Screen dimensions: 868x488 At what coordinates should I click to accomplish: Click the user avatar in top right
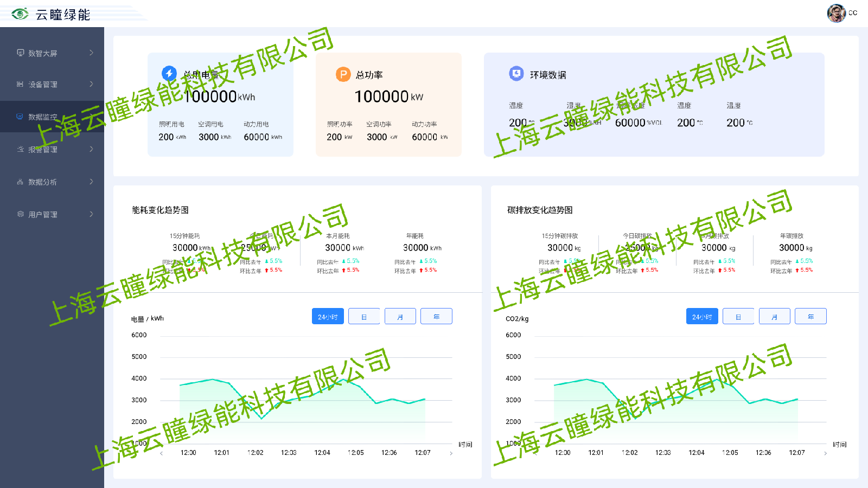click(836, 13)
